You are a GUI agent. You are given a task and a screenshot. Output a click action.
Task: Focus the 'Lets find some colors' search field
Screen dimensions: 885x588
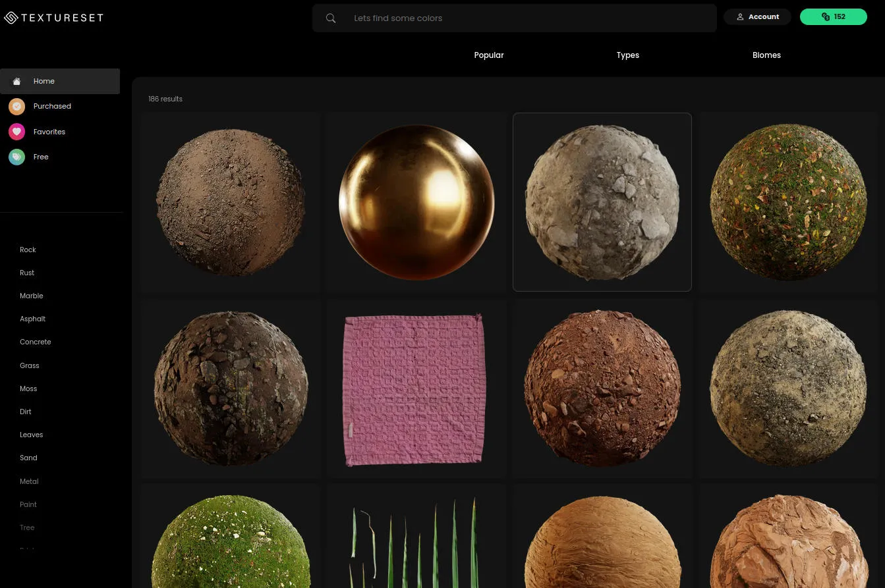[514, 18]
